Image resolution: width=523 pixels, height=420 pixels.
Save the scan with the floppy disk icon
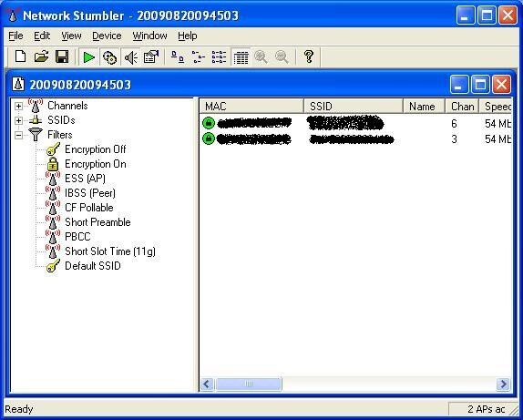62,56
